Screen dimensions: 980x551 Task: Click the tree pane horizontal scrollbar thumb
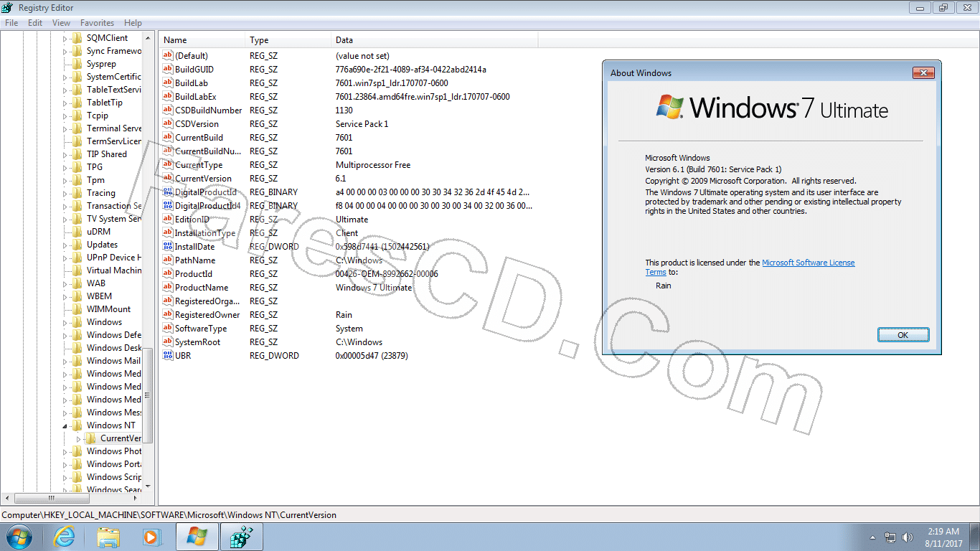(52, 498)
